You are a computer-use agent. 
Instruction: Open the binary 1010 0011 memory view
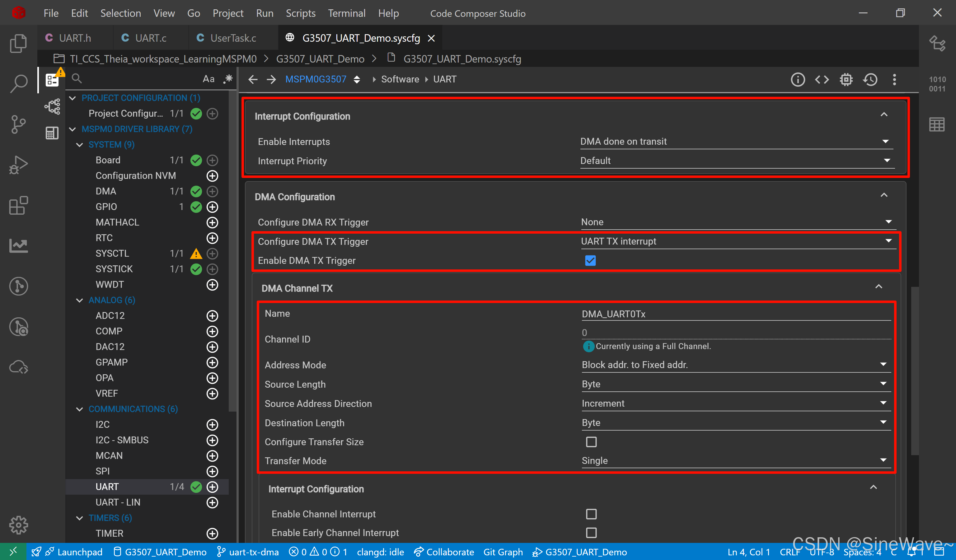tap(937, 84)
